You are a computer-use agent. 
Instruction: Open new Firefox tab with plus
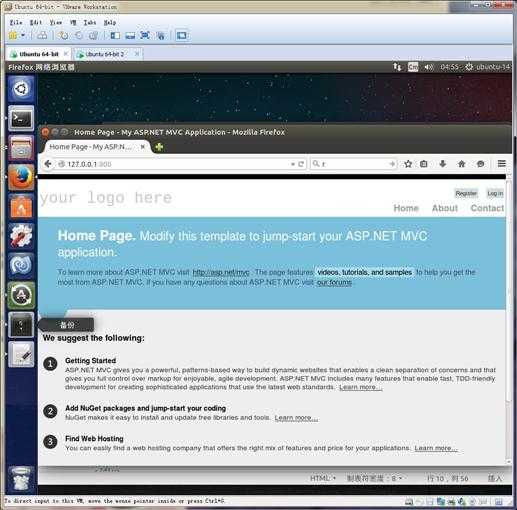159,147
